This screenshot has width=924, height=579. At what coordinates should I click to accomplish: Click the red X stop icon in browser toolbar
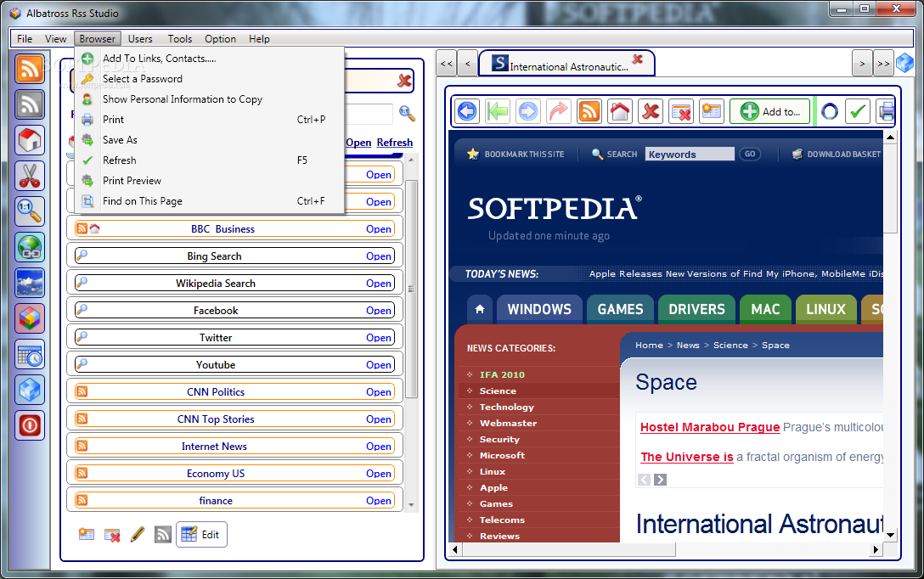point(651,110)
